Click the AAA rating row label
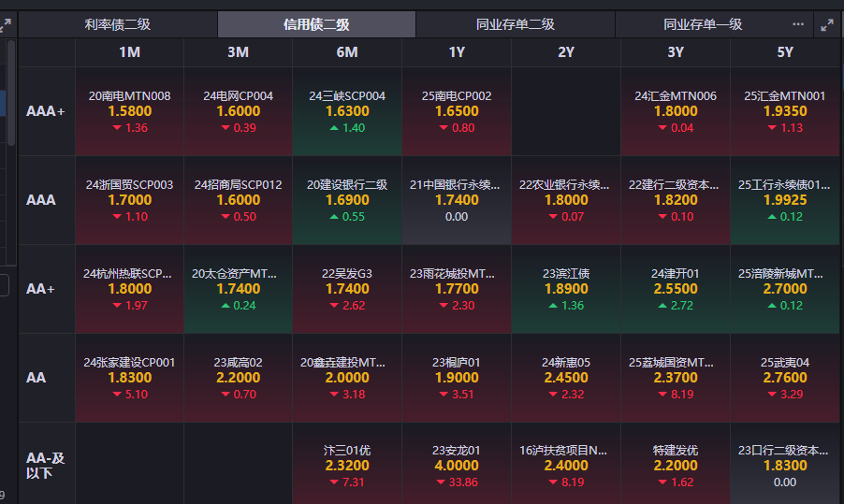The height and width of the screenshot is (504, 844). coord(46,200)
